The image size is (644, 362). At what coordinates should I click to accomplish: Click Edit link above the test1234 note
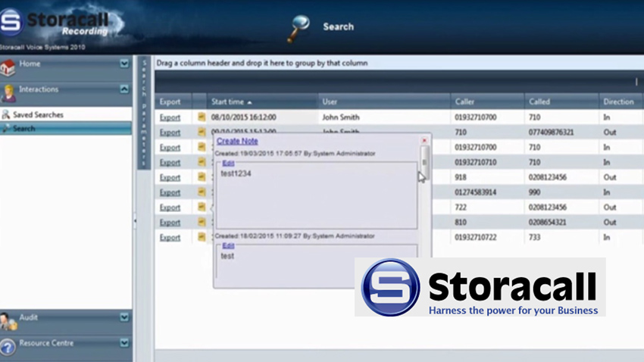[228, 163]
